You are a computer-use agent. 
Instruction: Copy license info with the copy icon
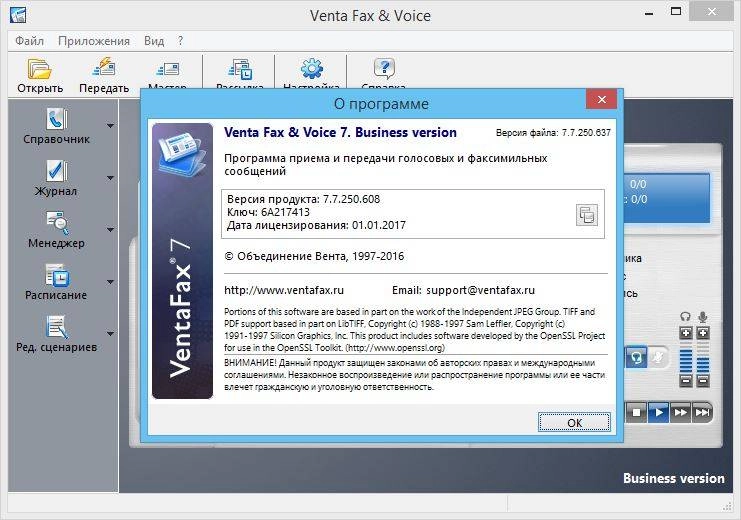[x=586, y=215]
